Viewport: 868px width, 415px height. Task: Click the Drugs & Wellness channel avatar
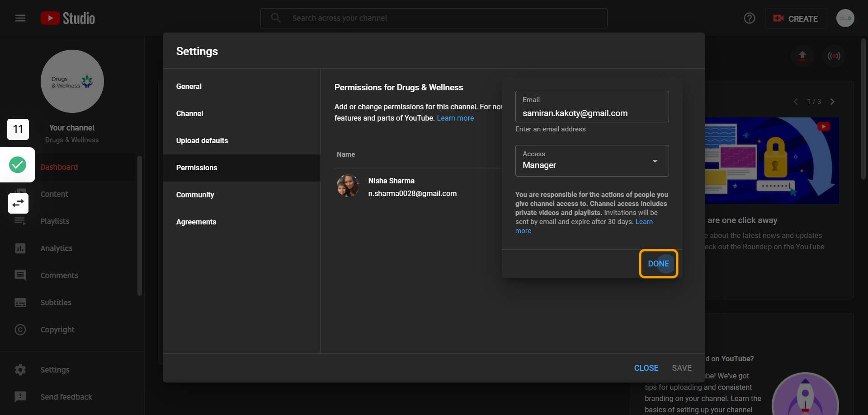coord(72,81)
